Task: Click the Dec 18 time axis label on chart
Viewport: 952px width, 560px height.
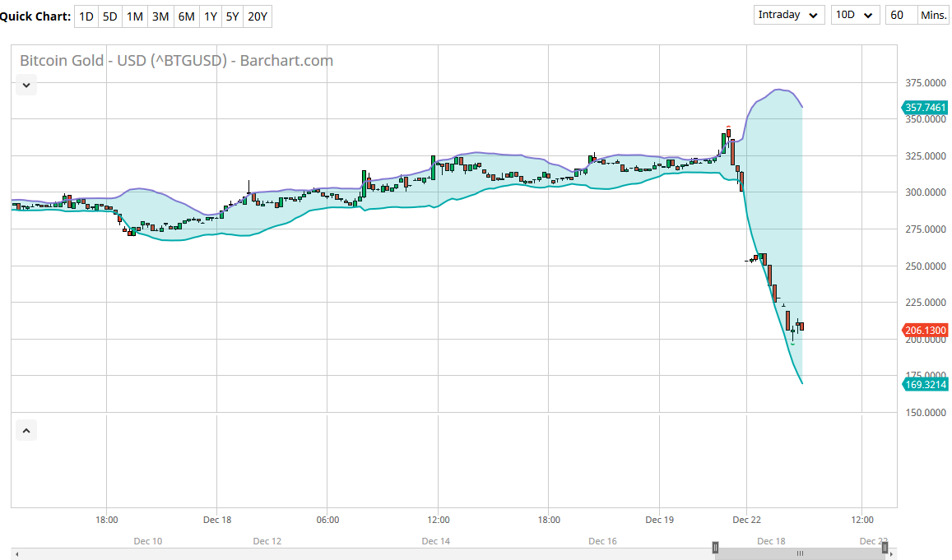Action: [217, 520]
